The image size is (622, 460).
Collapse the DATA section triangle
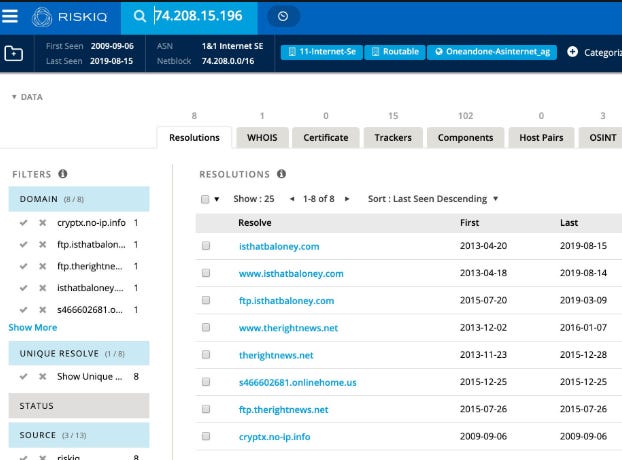click(x=14, y=97)
